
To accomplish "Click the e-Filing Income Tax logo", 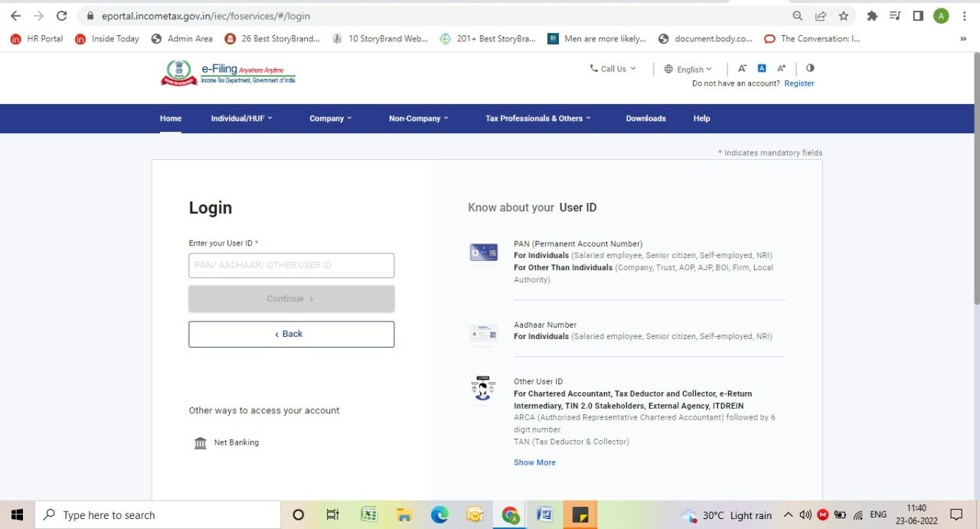I will click(227, 73).
